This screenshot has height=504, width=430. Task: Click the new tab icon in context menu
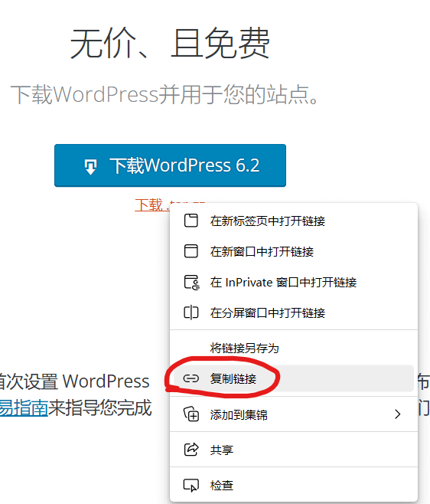point(191,221)
